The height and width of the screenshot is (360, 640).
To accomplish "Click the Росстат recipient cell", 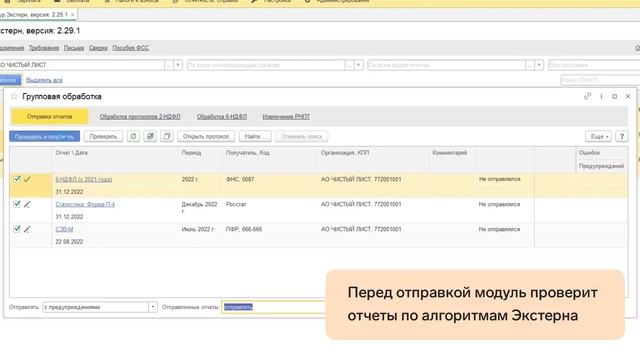I will [236, 204].
